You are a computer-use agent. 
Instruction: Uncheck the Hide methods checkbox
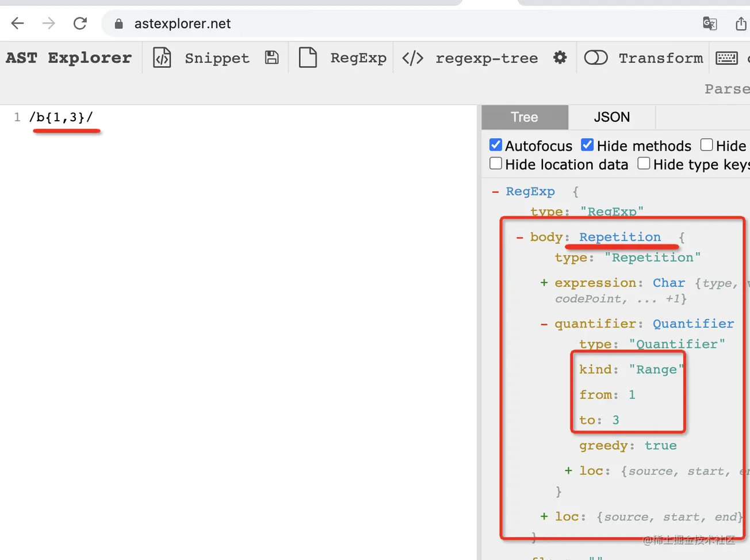pyautogui.click(x=587, y=145)
